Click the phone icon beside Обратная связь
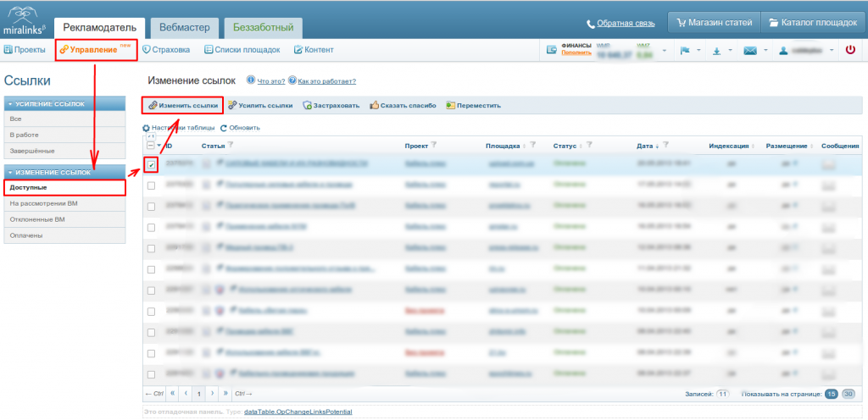This screenshot has height=420, width=868. point(591,24)
